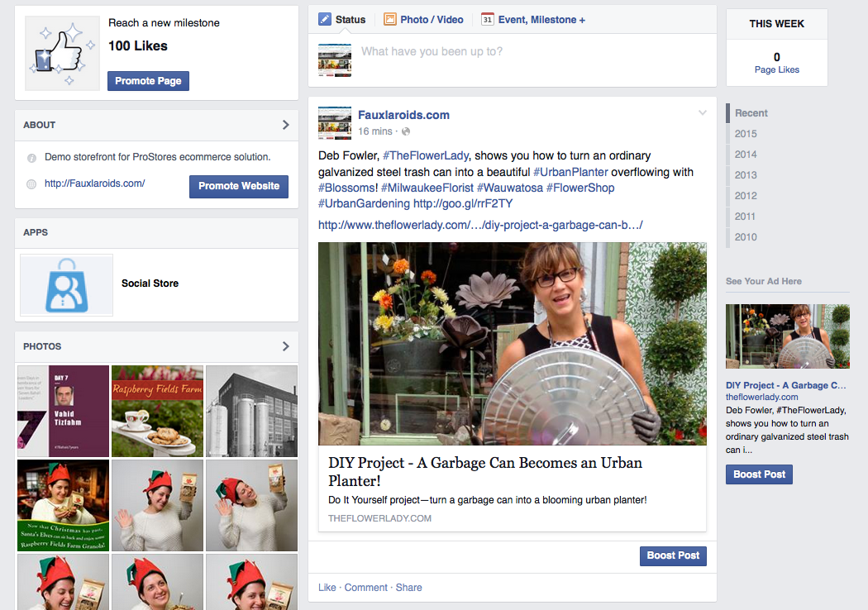
Task: Click Boost Post in the ad sidebar
Action: click(759, 474)
